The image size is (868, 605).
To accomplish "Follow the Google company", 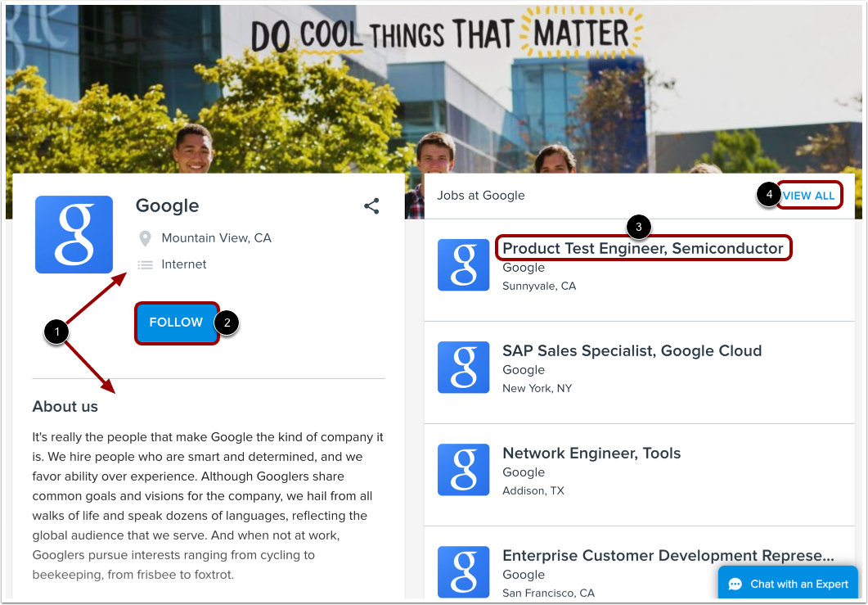I will 176,323.
